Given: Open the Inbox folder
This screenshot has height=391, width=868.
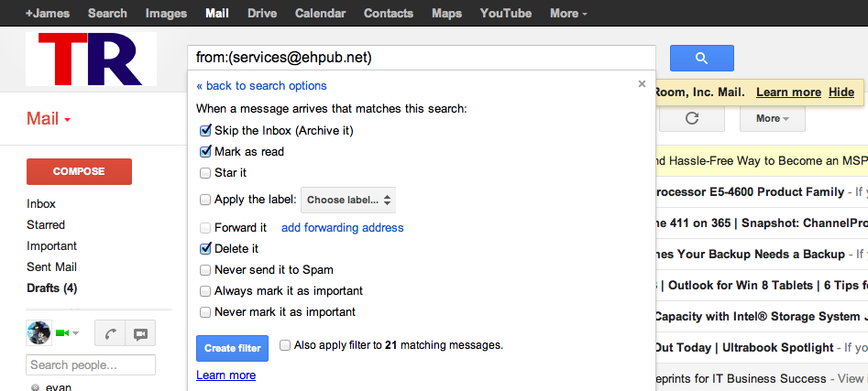Looking at the screenshot, I should (x=41, y=203).
